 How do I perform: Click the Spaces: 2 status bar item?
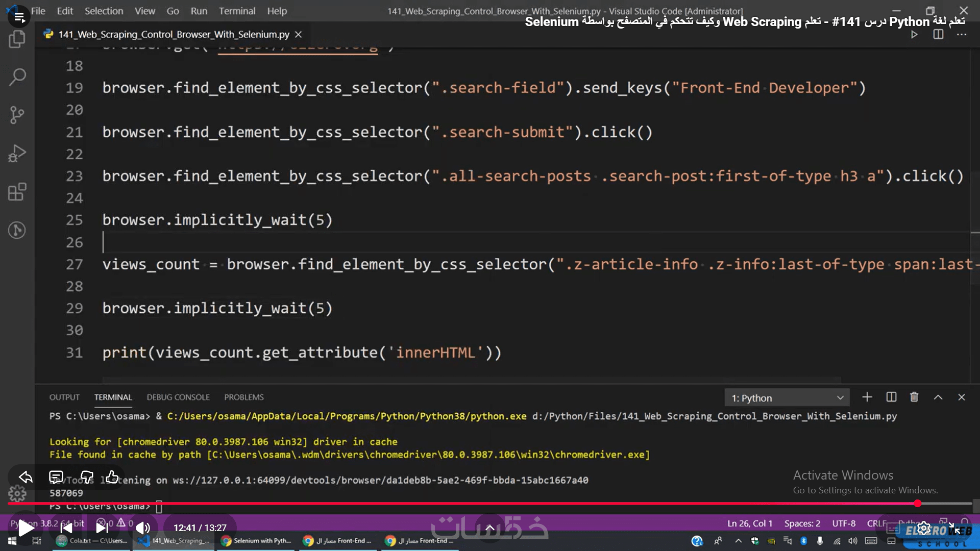[x=802, y=523]
